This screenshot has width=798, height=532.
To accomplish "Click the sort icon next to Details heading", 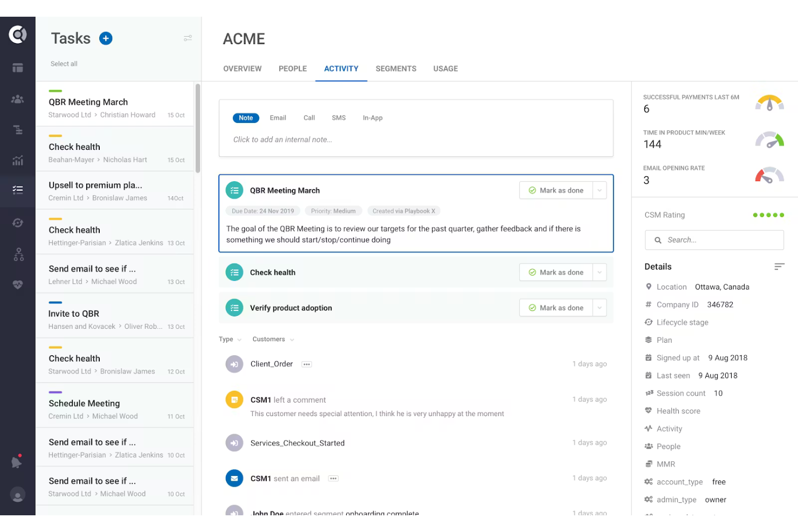I will (779, 266).
